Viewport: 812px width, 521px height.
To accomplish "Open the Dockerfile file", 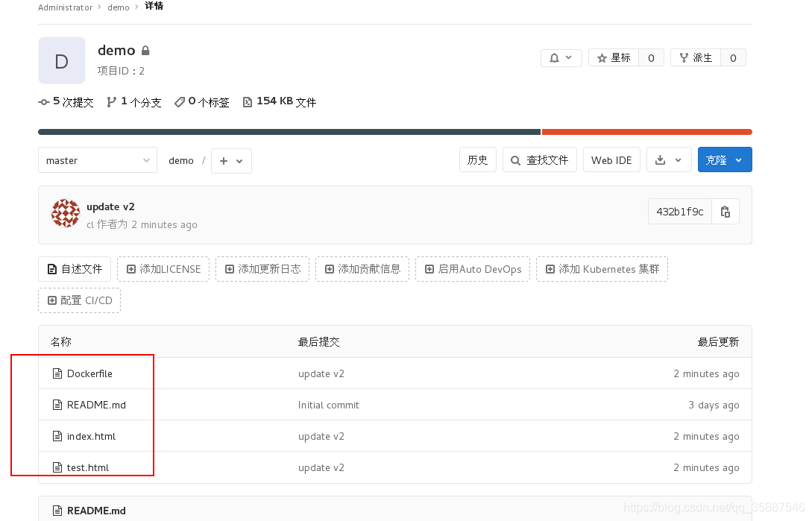I will click(89, 373).
